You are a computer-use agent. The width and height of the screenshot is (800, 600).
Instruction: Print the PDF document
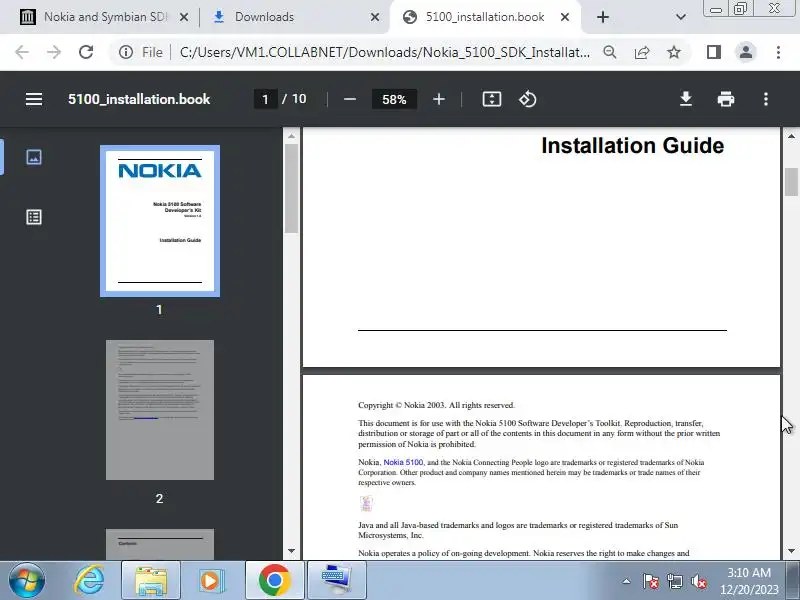[726, 99]
